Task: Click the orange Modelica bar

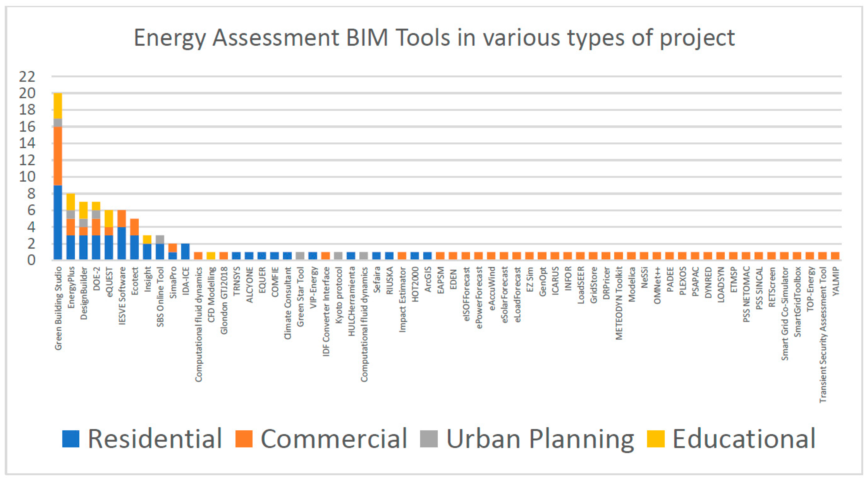Action: pos(632,256)
